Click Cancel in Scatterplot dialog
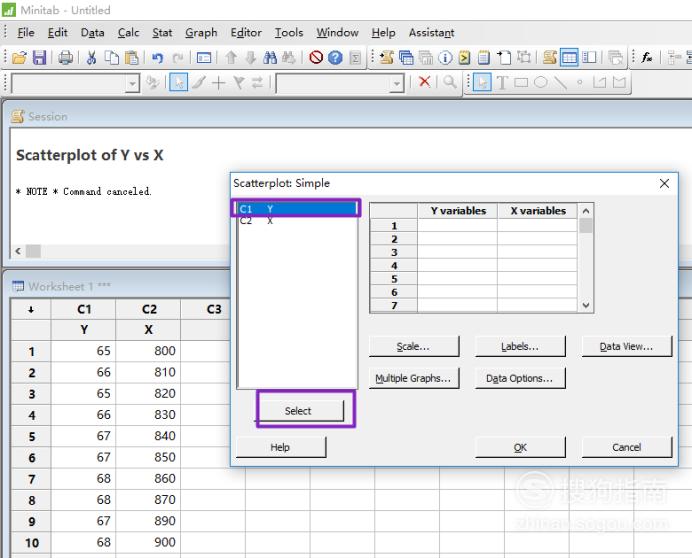The height and width of the screenshot is (558, 692). [627, 447]
